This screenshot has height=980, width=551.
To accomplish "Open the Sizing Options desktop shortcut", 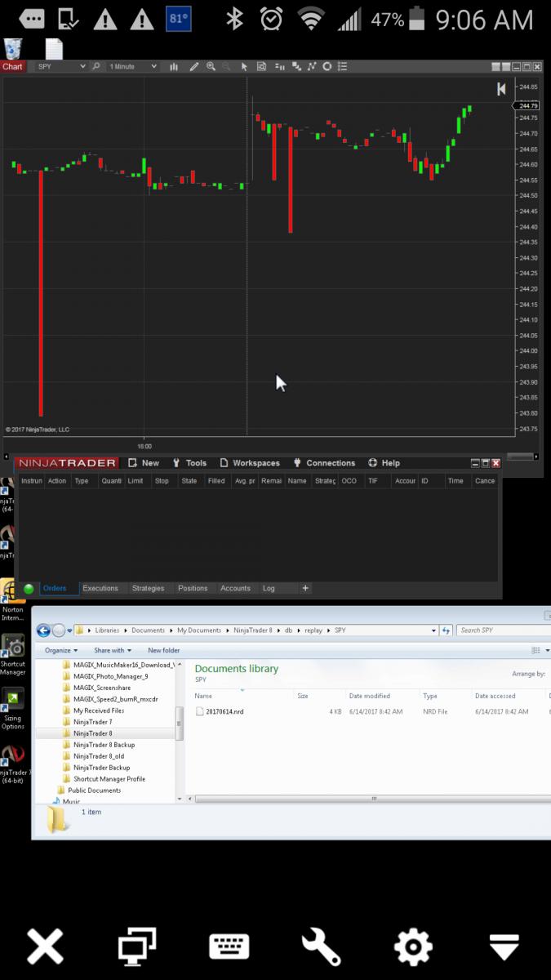I will [12, 709].
